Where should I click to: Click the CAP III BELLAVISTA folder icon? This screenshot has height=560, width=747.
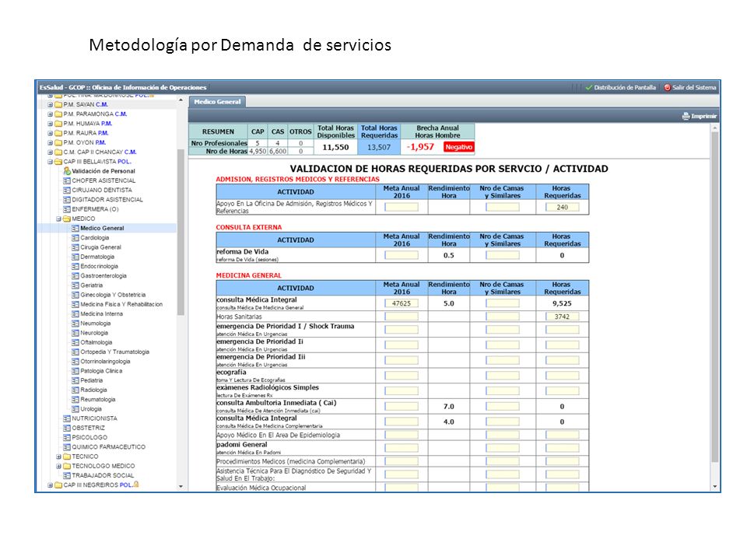58,162
